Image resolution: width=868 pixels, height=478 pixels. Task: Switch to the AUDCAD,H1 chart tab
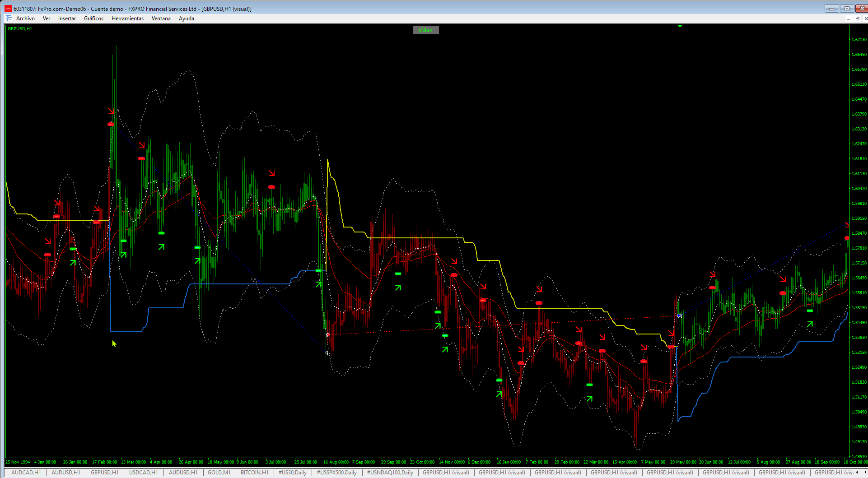pyautogui.click(x=26, y=473)
